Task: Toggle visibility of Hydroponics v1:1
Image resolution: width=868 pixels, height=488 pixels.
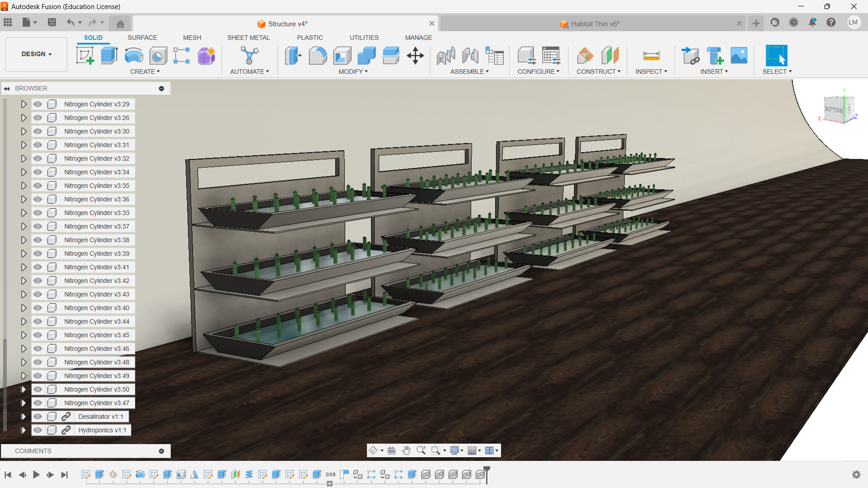Action: coord(38,430)
